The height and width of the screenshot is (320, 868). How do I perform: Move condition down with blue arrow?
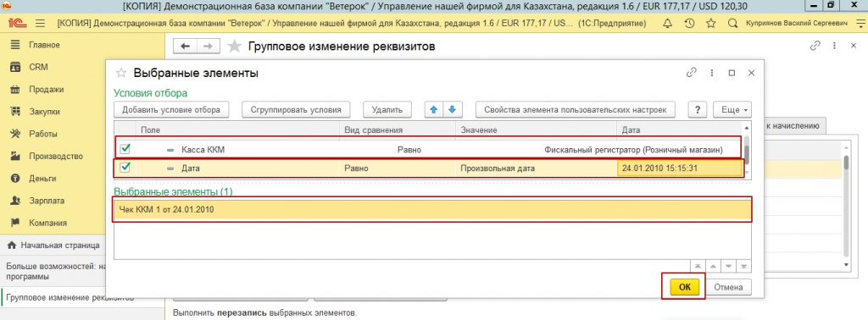(453, 109)
